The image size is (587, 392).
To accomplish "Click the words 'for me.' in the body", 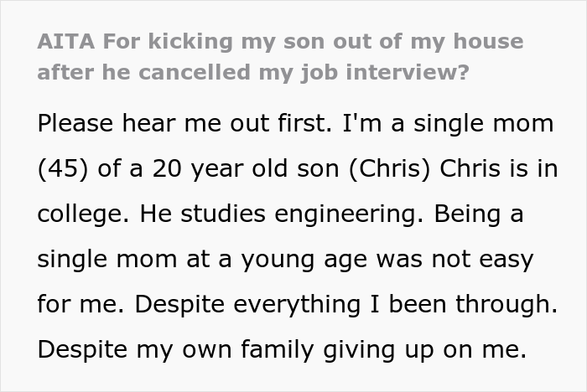I will click(x=78, y=305).
